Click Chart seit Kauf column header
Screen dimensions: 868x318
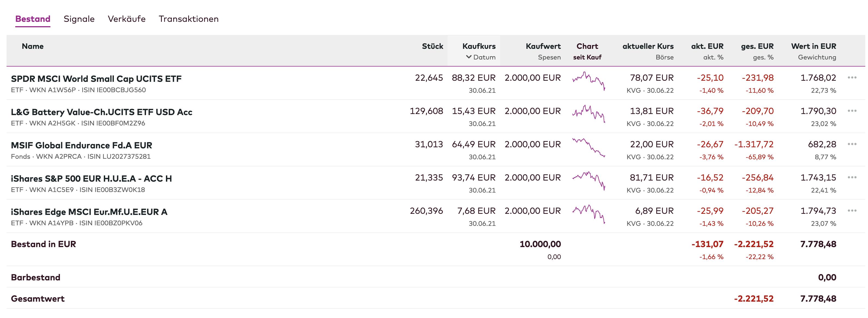tap(587, 46)
